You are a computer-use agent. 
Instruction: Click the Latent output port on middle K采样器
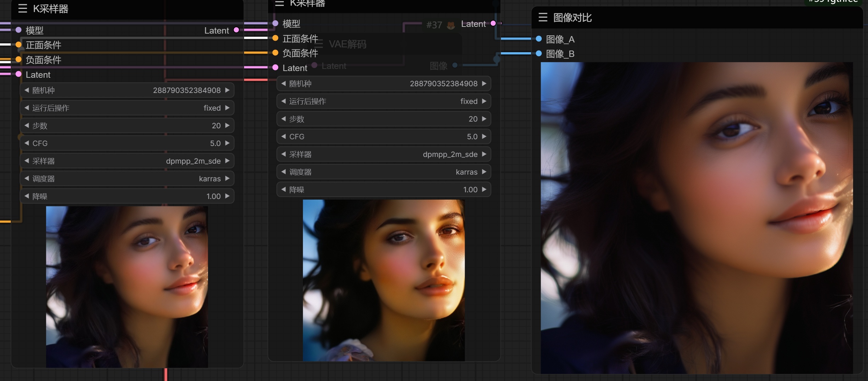(493, 23)
